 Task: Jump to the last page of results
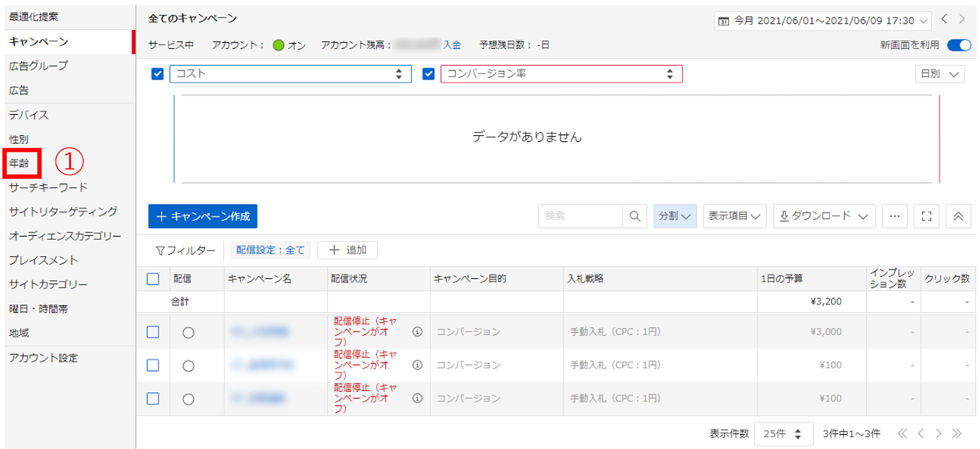pos(957,434)
